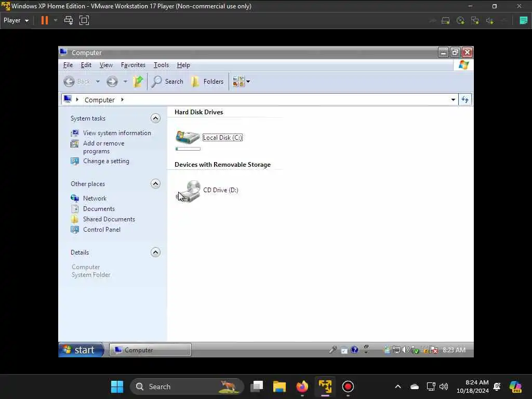Click the green VMware notes icon

tap(524, 20)
